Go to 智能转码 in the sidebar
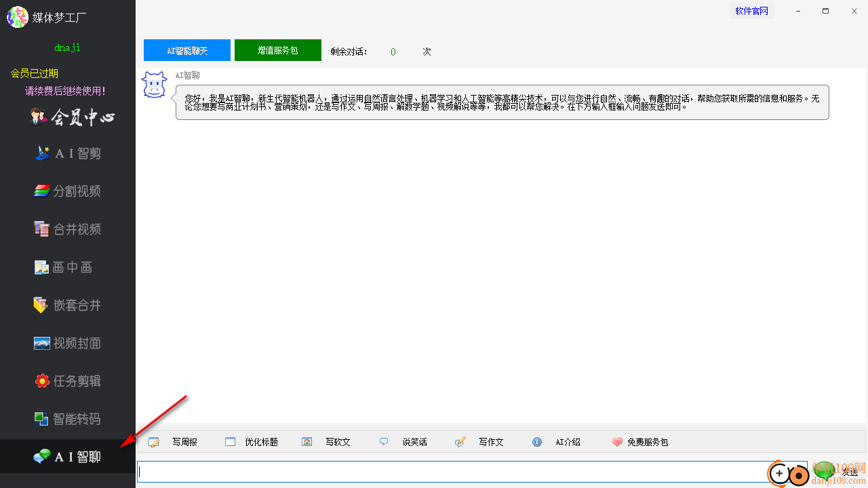 pos(68,419)
